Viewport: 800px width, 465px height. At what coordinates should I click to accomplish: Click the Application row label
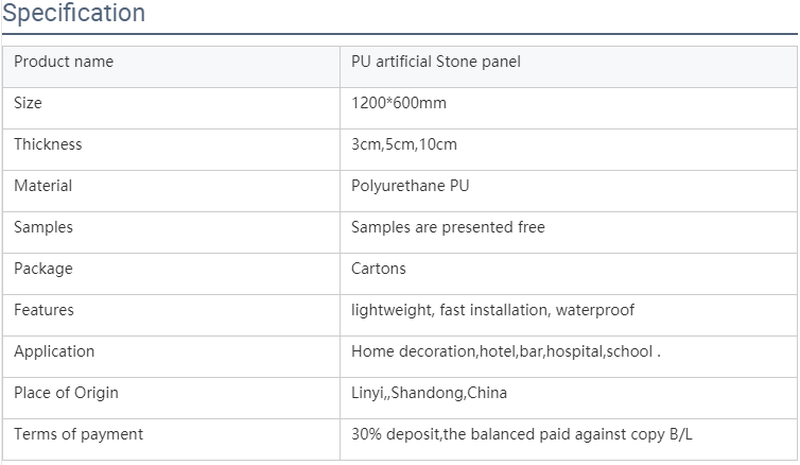pyautogui.click(x=54, y=352)
